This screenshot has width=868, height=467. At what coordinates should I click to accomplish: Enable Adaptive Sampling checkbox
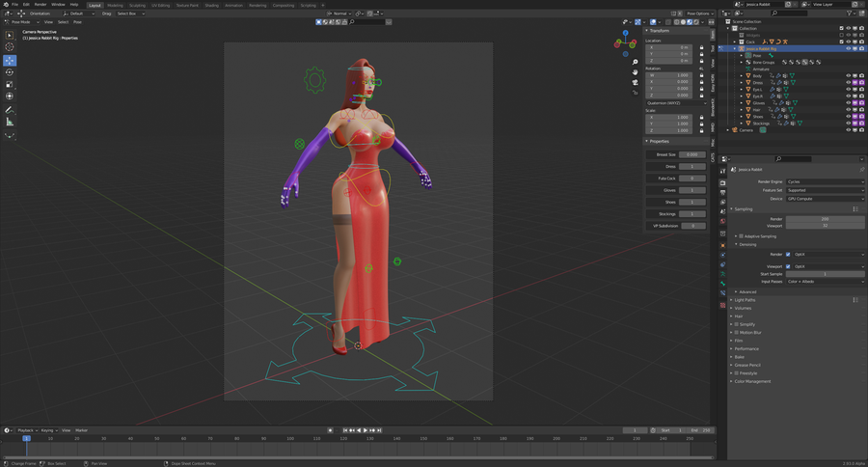[741, 236]
